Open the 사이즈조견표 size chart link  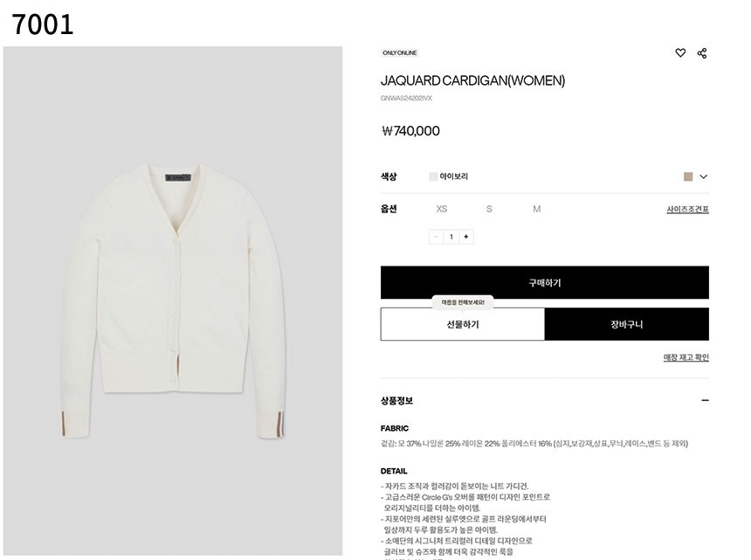pos(687,210)
